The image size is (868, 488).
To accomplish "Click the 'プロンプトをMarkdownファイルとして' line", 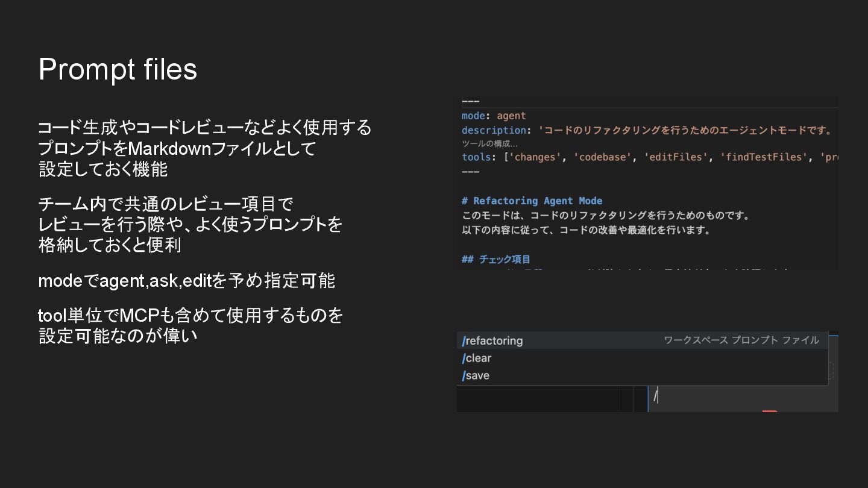I will pos(177,148).
